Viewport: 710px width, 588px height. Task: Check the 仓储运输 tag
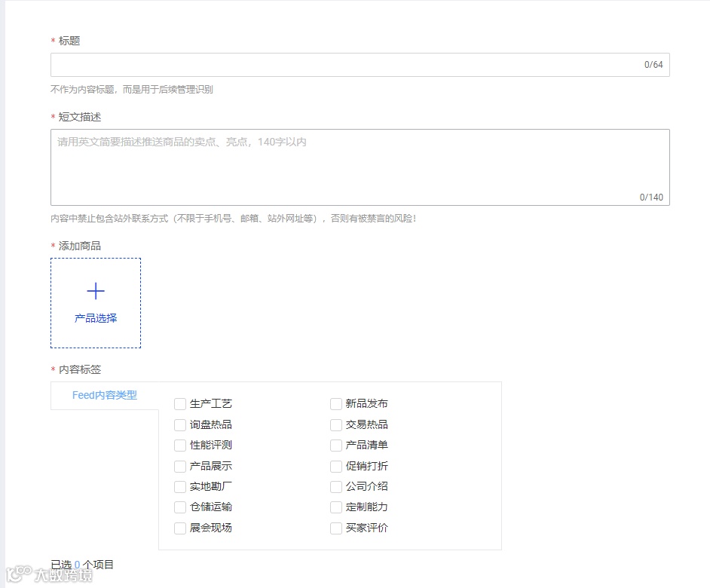coord(179,507)
